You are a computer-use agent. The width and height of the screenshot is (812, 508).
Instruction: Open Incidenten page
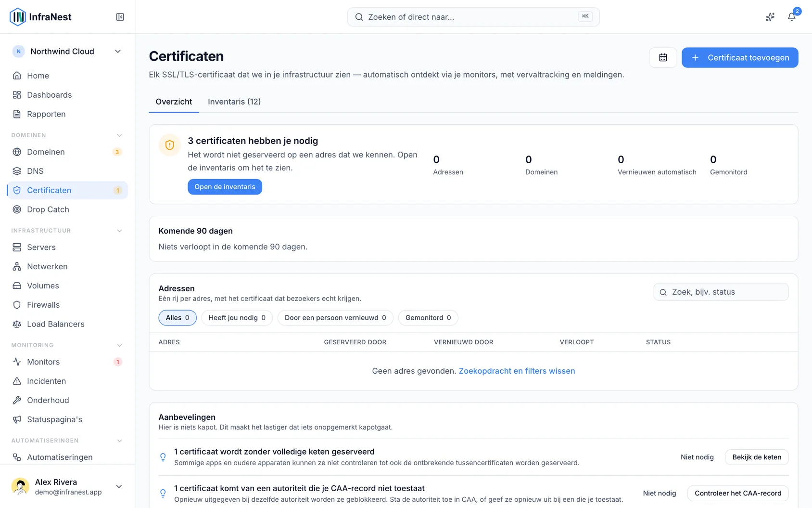(67, 381)
